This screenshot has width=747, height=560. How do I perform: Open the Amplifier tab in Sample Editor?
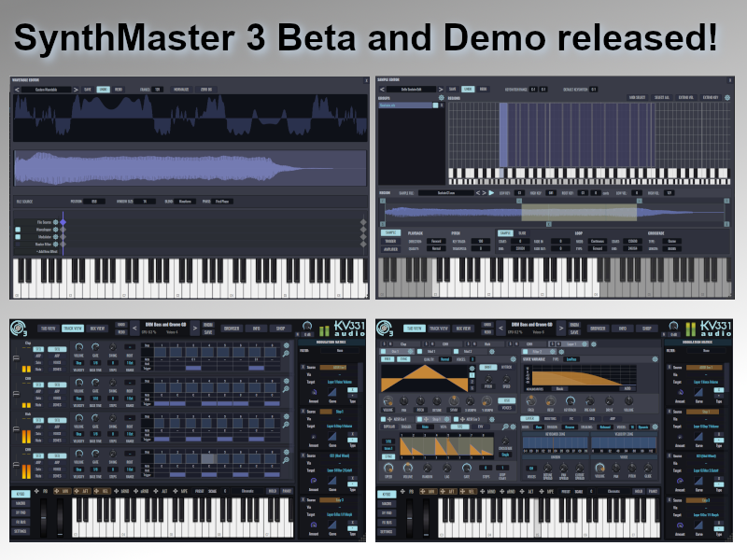coord(390,249)
